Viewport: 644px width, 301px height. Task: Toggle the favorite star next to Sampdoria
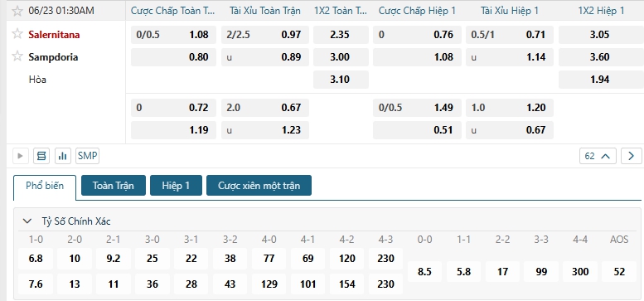pos(17,56)
